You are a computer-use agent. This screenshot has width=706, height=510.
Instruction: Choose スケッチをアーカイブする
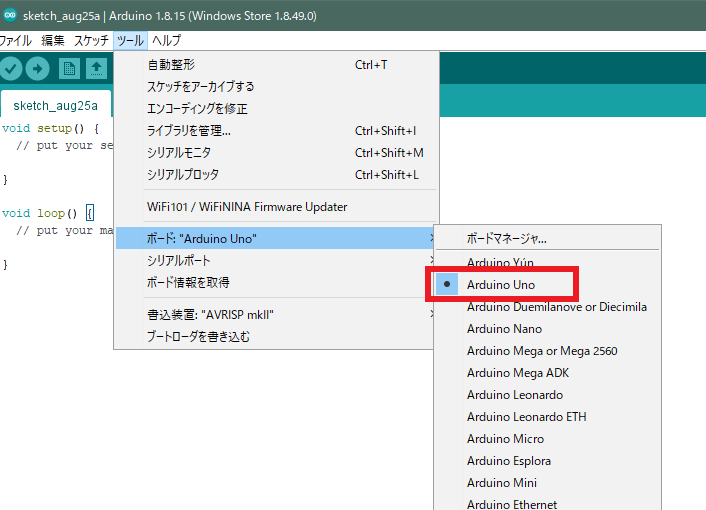tap(276, 86)
